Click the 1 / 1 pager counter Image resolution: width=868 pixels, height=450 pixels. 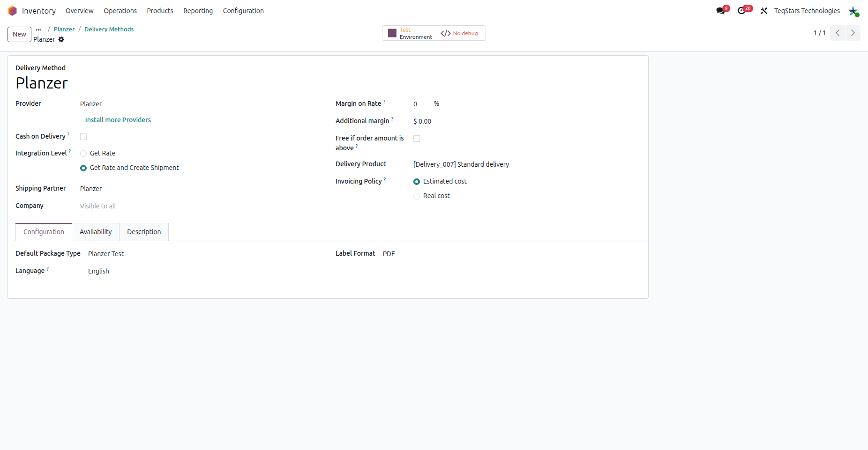tap(819, 33)
